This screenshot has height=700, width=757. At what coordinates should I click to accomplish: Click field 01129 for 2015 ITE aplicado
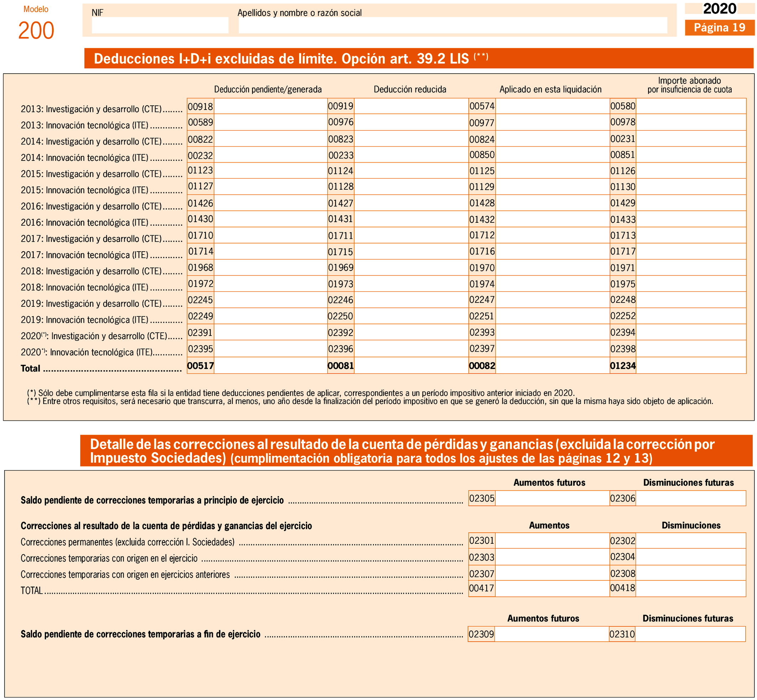click(553, 187)
